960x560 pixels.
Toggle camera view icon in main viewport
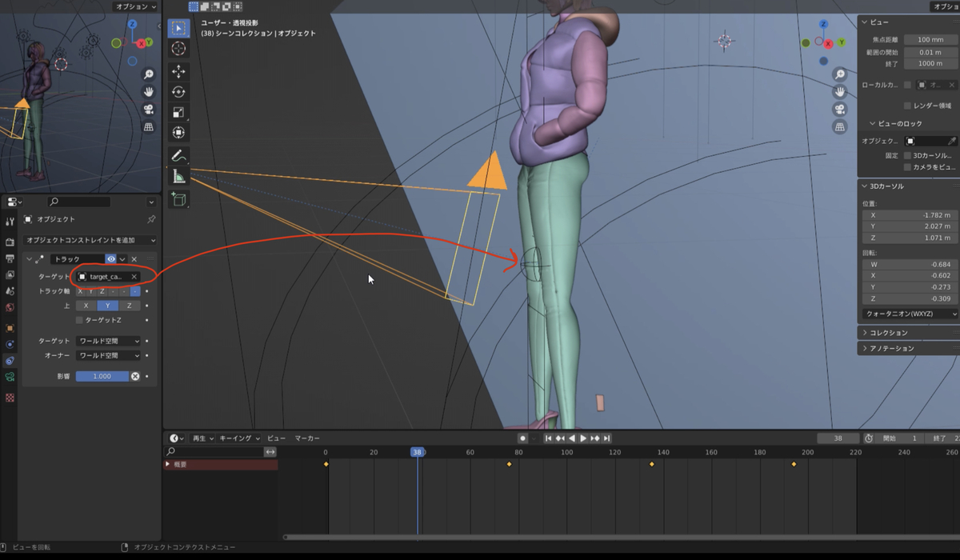click(840, 110)
